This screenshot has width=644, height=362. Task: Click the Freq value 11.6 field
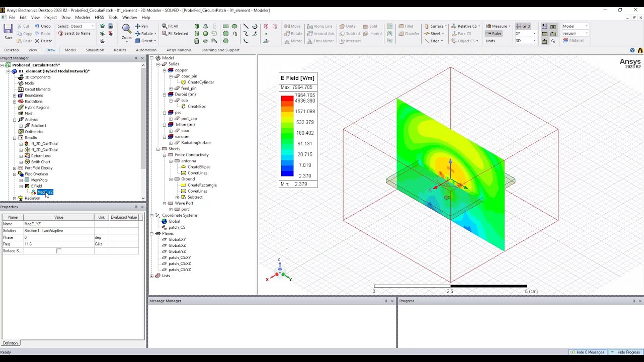click(x=58, y=244)
